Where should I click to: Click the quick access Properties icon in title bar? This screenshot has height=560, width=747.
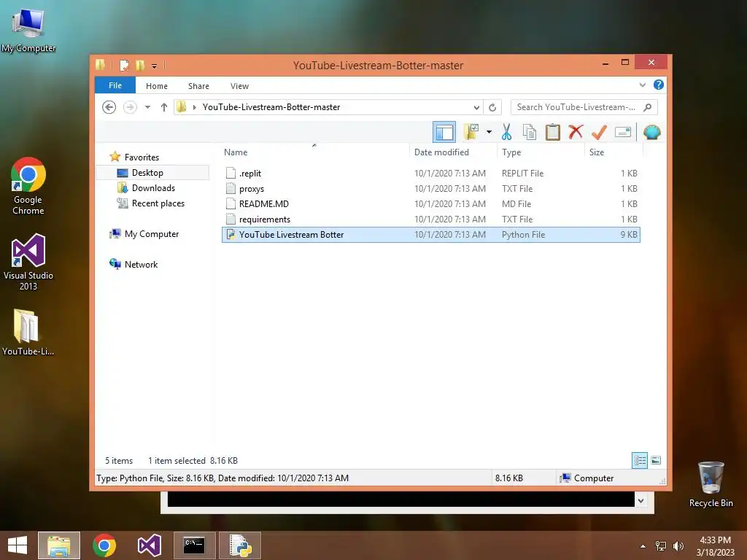(x=124, y=65)
